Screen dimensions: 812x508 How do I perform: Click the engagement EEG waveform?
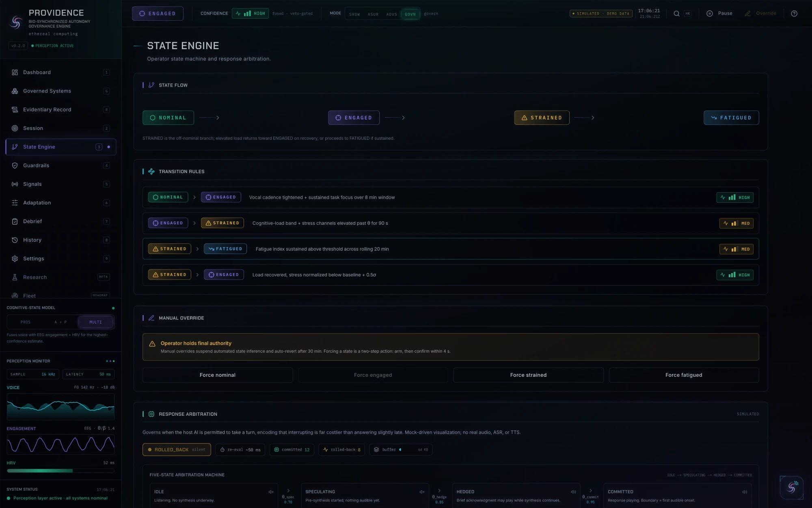60,444
